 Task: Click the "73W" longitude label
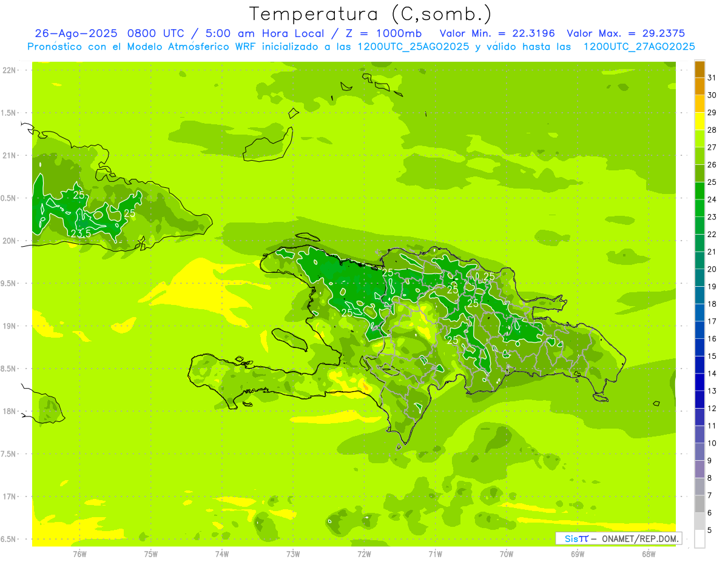293,554
